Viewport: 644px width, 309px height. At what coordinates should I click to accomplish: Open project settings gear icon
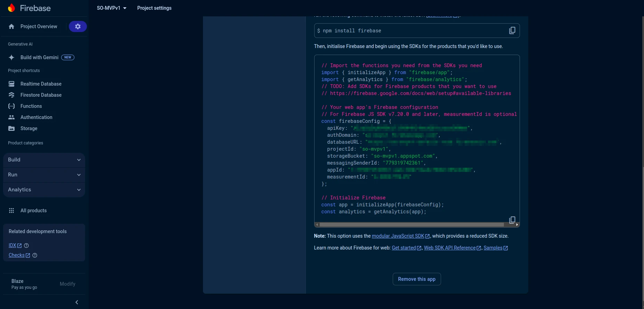point(78,26)
